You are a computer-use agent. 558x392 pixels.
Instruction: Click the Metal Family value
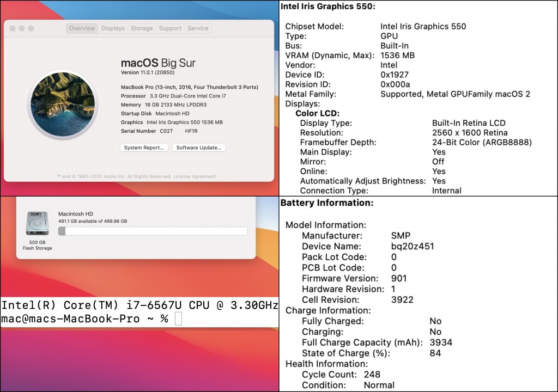coord(455,94)
